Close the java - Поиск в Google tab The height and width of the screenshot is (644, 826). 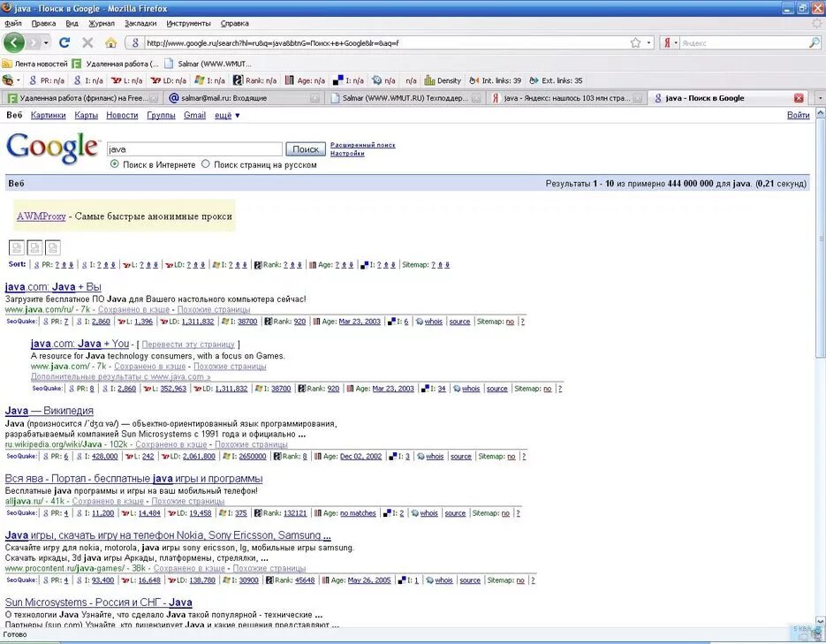point(799,98)
